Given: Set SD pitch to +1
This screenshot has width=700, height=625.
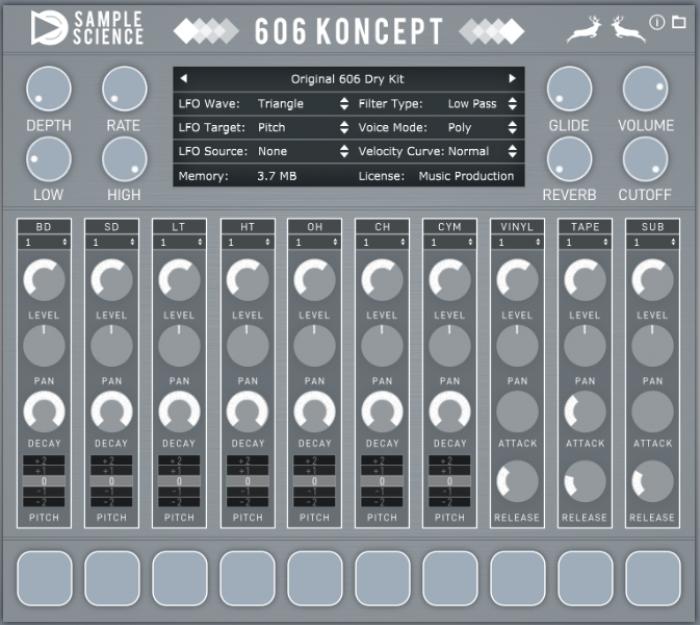Looking at the screenshot, I should pos(112,471).
